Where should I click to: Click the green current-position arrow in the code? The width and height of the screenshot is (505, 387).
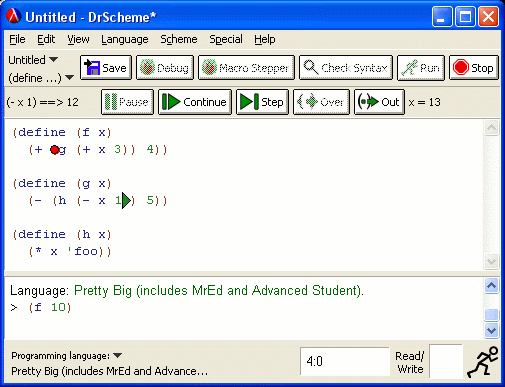126,200
